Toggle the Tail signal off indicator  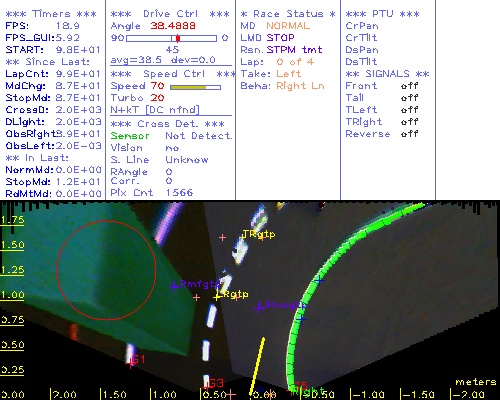(x=409, y=98)
